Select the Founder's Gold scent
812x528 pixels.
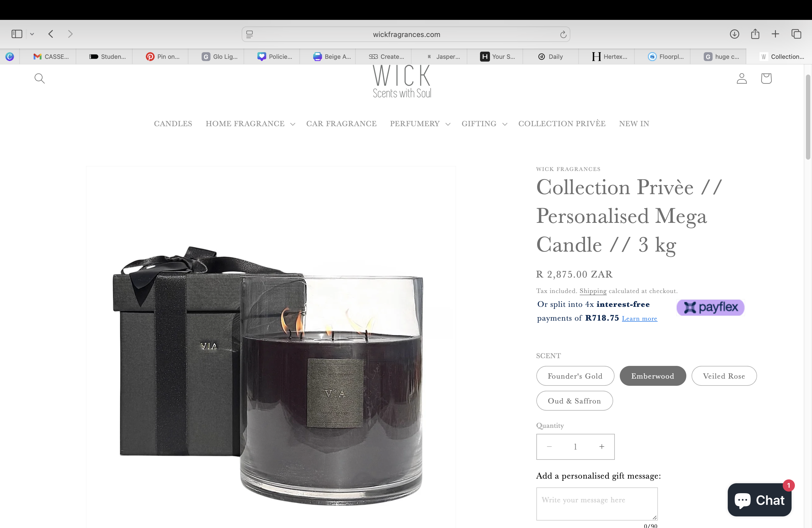[x=575, y=376]
